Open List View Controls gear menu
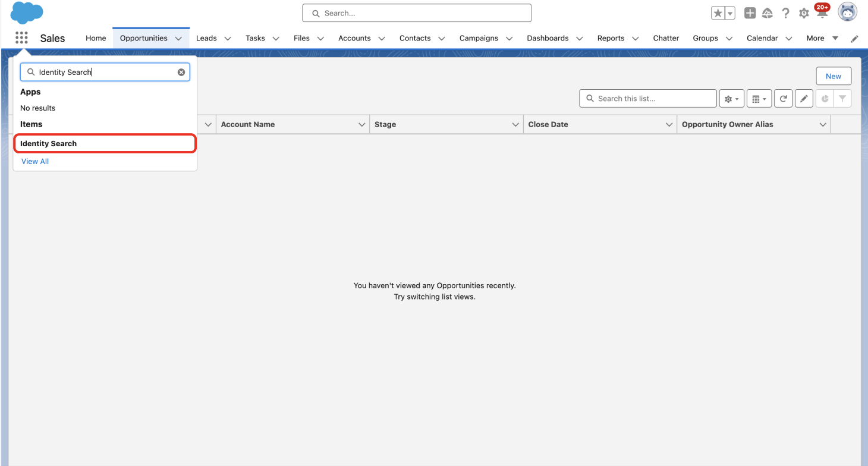This screenshot has height=466, width=868. pos(732,99)
